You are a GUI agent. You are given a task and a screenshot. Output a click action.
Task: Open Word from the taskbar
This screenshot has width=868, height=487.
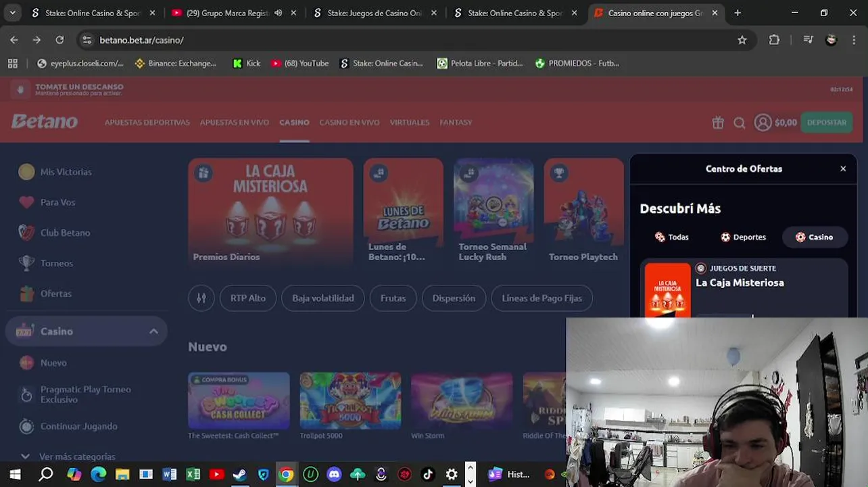click(x=169, y=474)
